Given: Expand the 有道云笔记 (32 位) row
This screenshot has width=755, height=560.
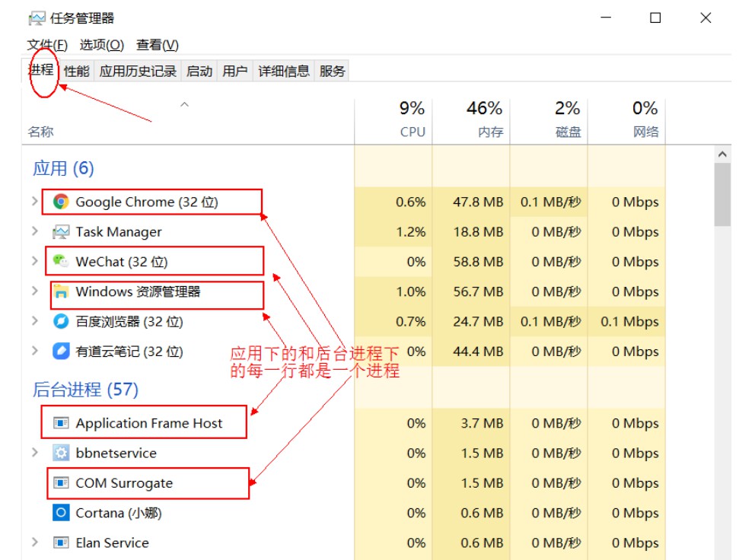Looking at the screenshot, I should tap(35, 350).
